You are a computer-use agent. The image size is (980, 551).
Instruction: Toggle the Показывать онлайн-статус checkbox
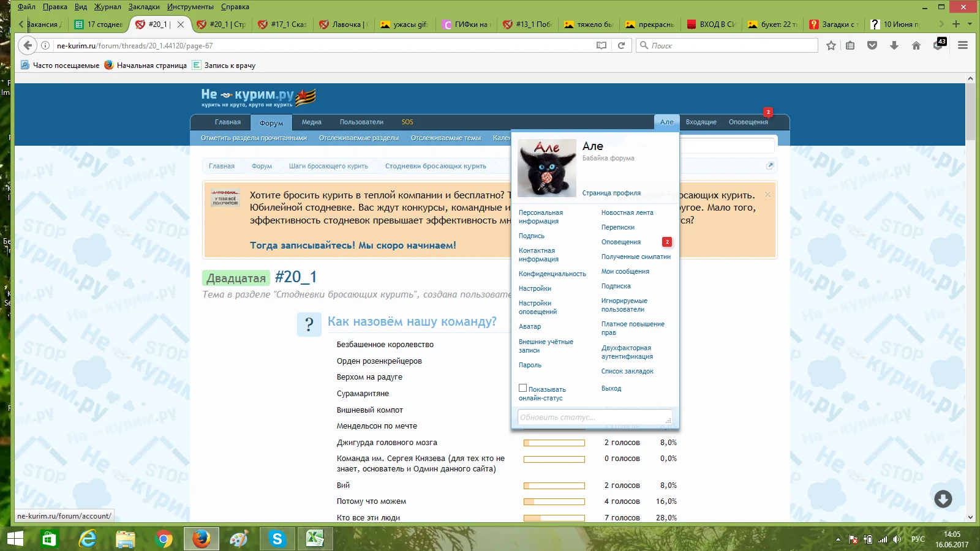523,388
